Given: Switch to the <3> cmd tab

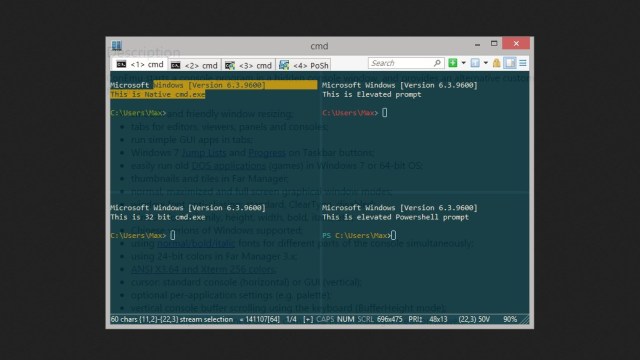Looking at the screenshot, I should click(248, 65).
